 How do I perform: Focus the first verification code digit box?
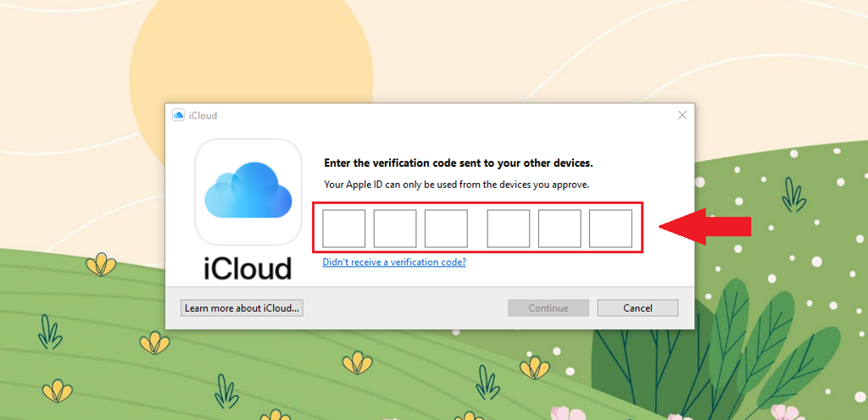(x=344, y=229)
